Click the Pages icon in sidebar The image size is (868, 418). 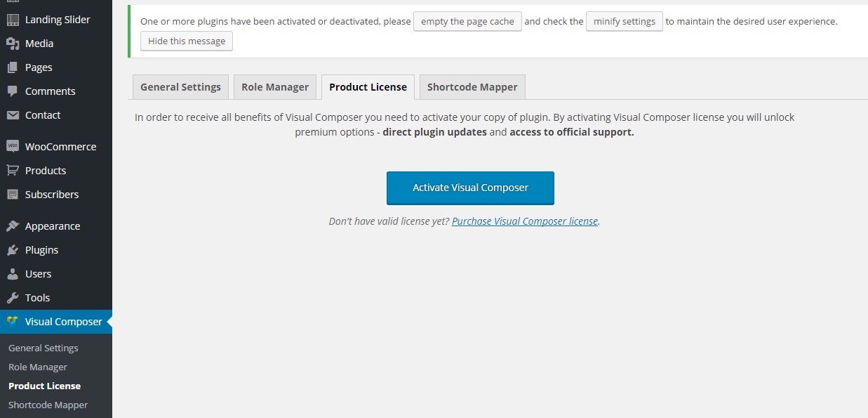pos(12,67)
